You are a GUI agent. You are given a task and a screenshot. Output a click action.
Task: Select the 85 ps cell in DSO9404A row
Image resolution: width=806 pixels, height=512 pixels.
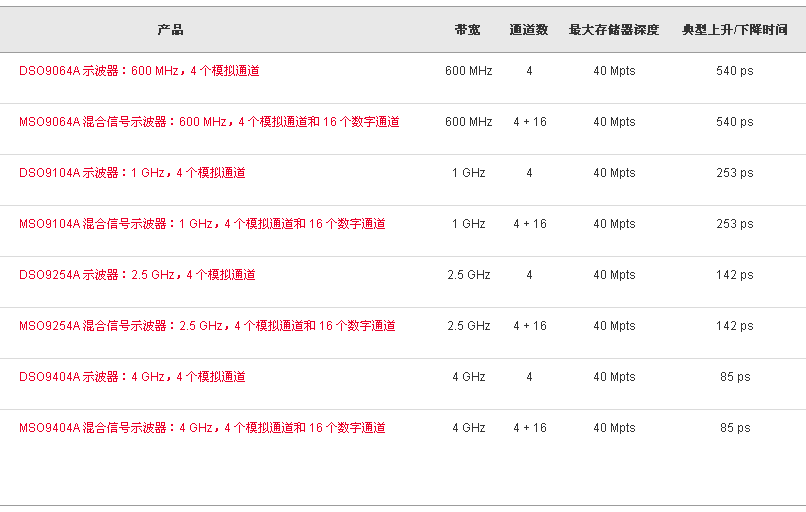(735, 376)
